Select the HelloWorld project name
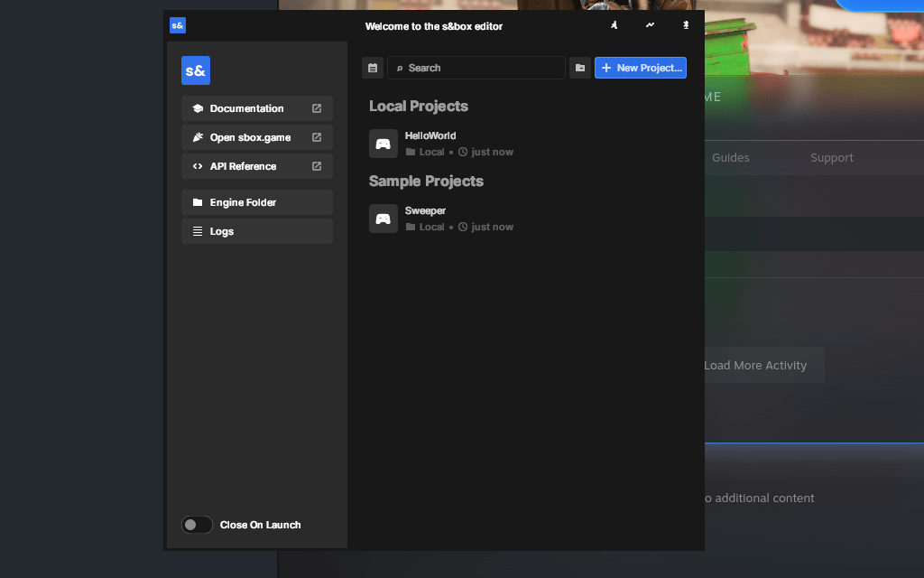Viewport: 924px width, 578px height. pyautogui.click(x=430, y=135)
